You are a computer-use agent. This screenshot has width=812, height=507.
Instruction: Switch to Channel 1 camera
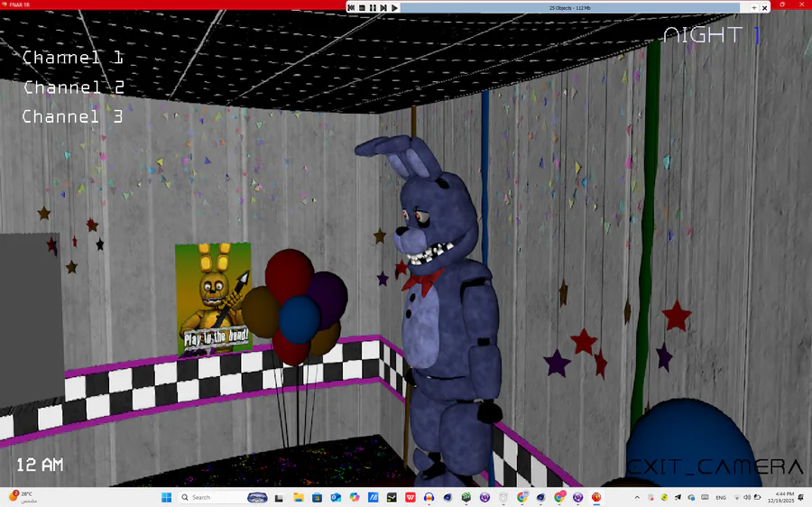click(72, 58)
